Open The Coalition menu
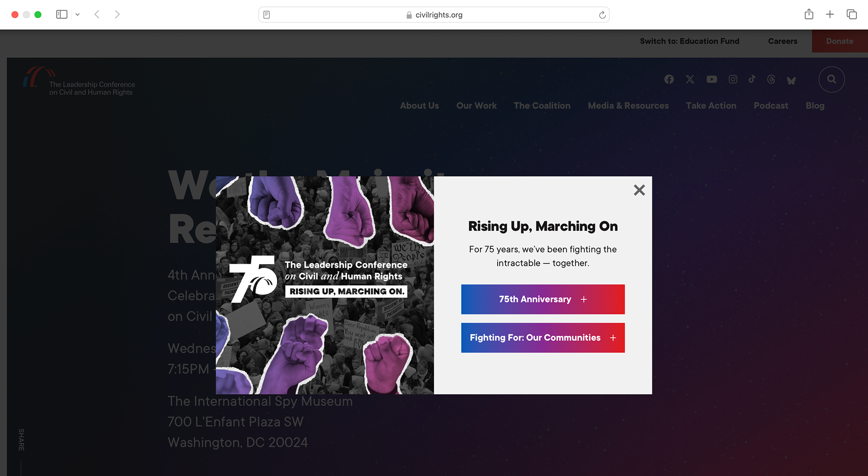 click(x=542, y=106)
